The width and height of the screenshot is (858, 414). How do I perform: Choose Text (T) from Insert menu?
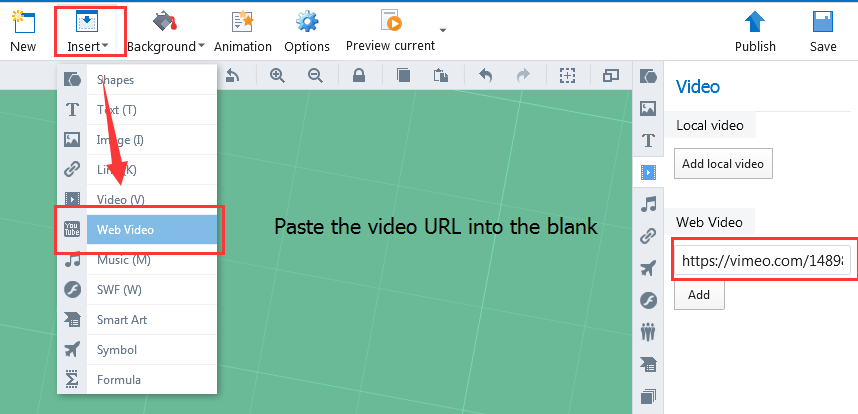point(137,110)
